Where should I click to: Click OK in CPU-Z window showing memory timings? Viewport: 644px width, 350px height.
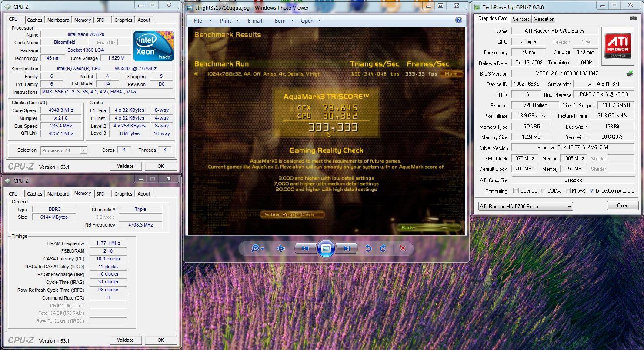[160, 340]
